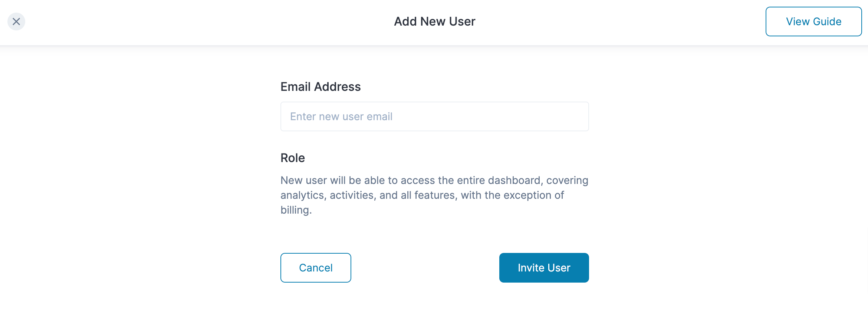868x313 pixels.
Task: Select the new user email text box
Action: coord(434,116)
